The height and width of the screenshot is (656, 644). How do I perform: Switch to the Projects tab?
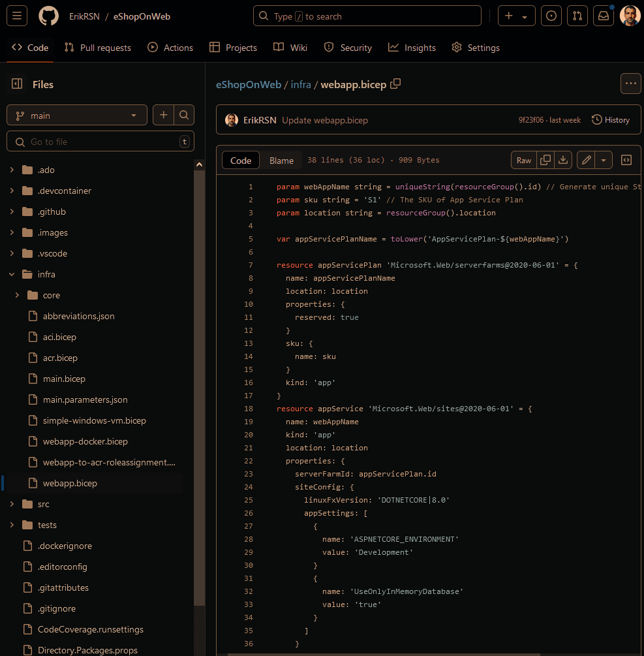pyautogui.click(x=233, y=48)
